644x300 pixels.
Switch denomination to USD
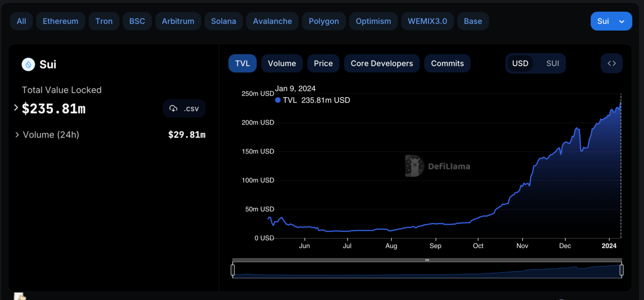click(520, 63)
